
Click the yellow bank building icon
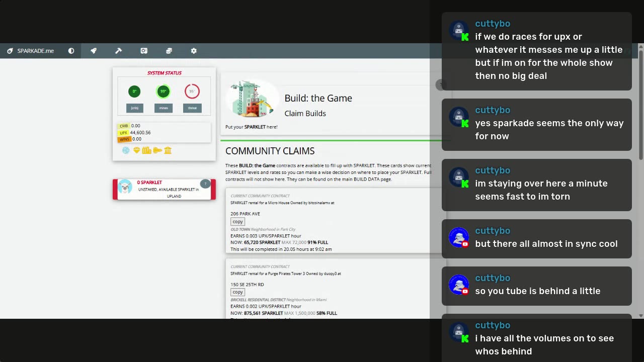tap(168, 150)
